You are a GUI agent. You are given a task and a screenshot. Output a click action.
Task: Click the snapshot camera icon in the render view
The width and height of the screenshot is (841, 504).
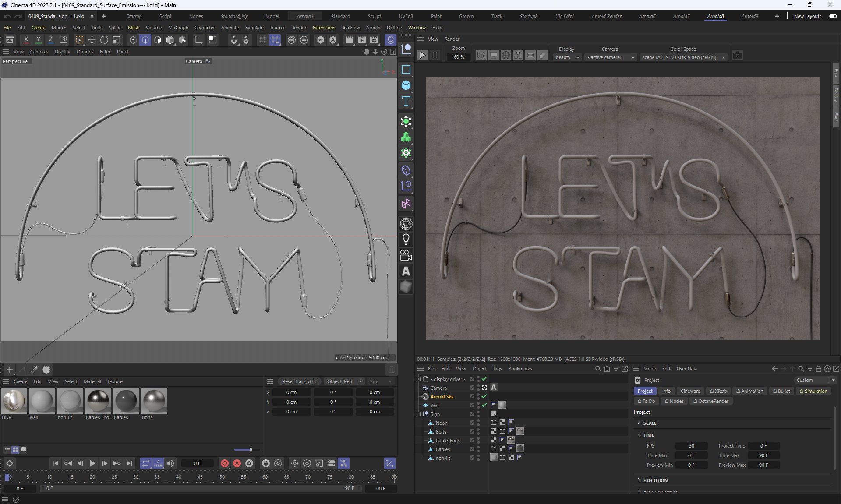coord(738,55)
